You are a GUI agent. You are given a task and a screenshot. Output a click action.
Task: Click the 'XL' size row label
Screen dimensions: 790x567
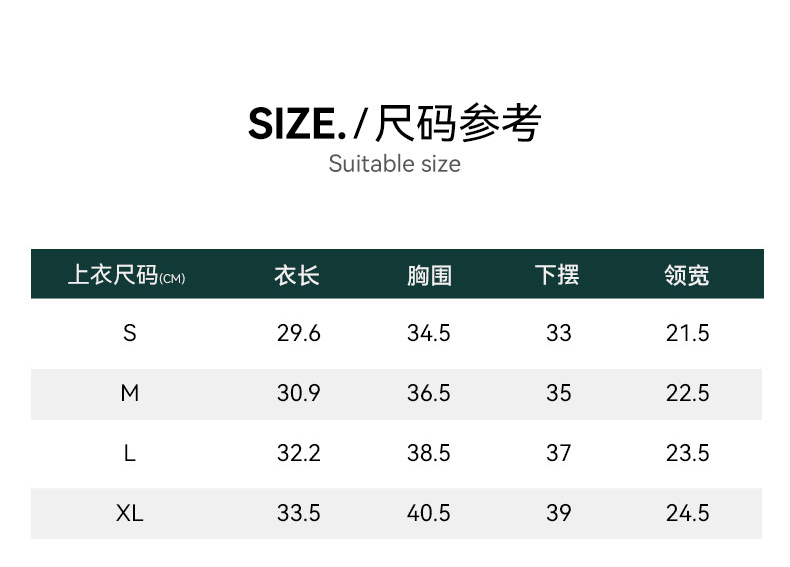[129, 514]
